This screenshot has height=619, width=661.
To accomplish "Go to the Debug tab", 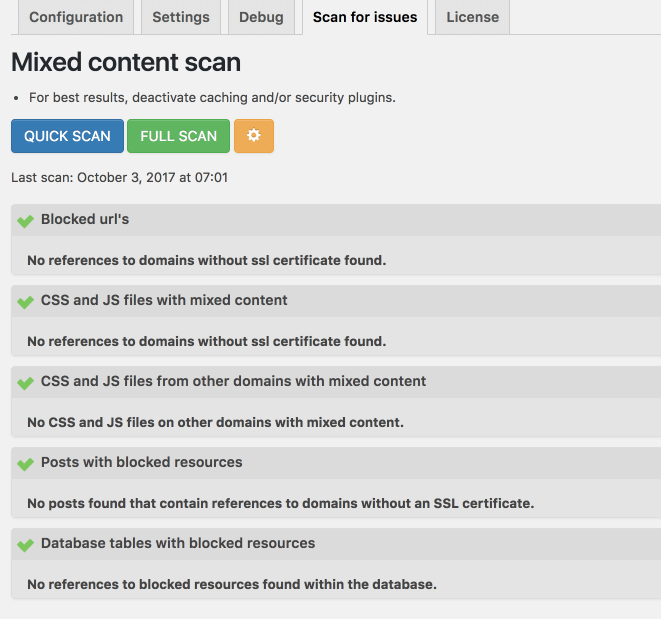I will [261, 17].
